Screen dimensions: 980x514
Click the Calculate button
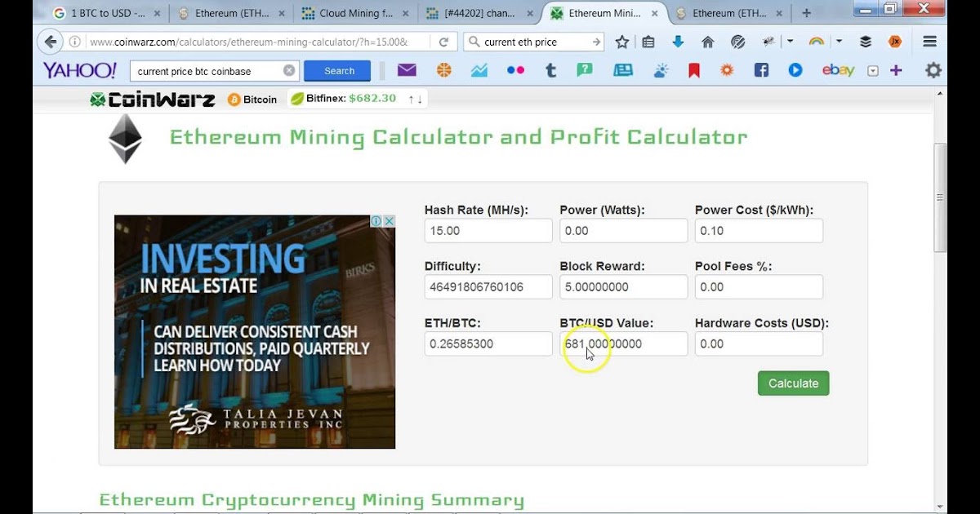(x=793, y=383)
